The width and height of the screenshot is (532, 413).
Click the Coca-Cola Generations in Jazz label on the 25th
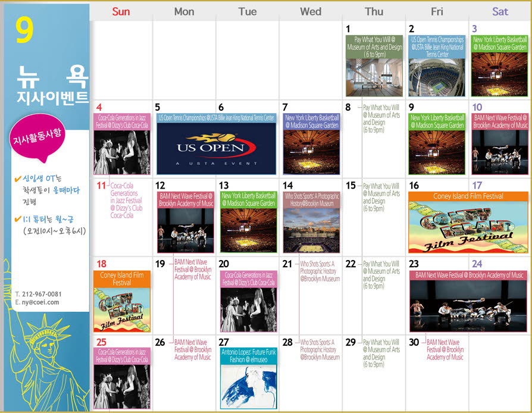122,356
